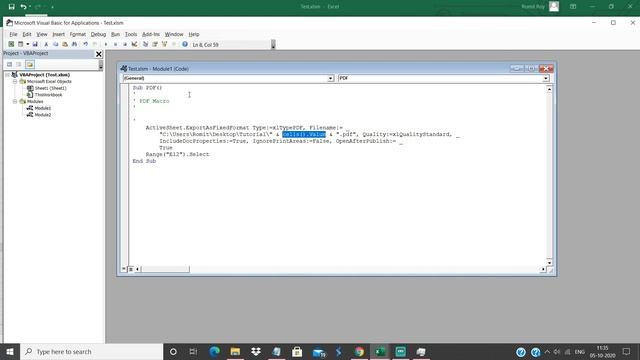Click the Break toolbar icon

pyautogui.click(x=115, y=44)
